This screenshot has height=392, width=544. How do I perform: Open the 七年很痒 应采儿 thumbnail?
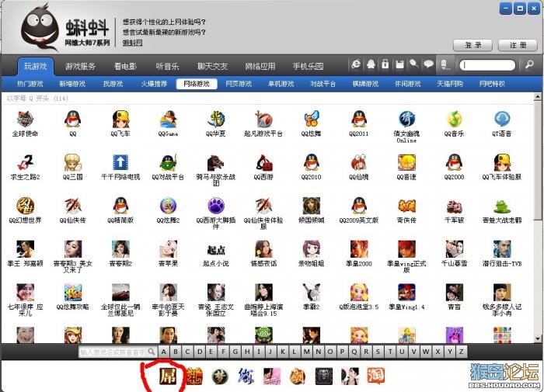[25, 293]
